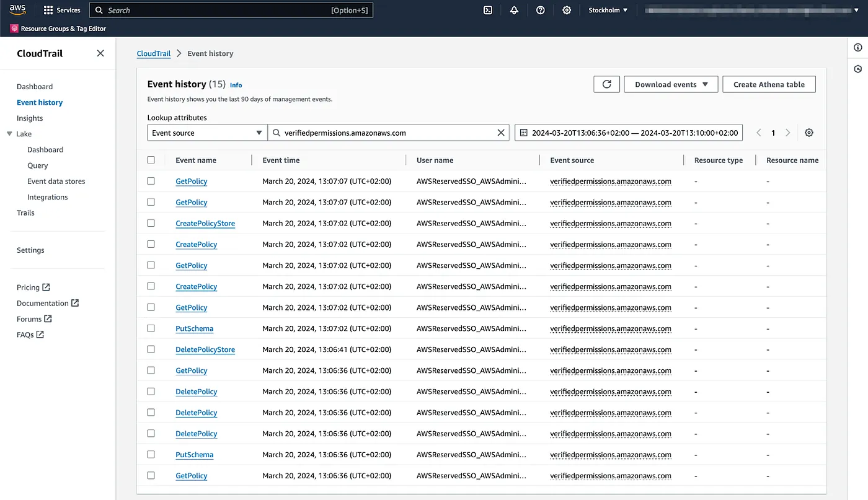This screenshot has height=500, width=868.
Task: Collapse the Lake navigation section
Action: pyautogui.click(x=9, y=134)
